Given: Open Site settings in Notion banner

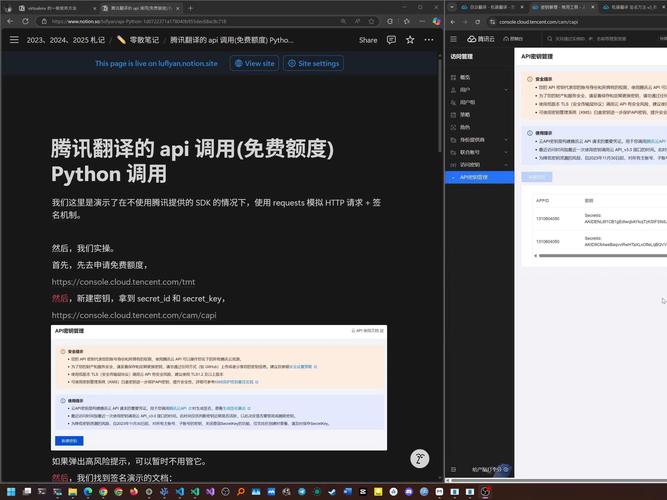Looking at the screenshot, I should [x=314, y=63].
